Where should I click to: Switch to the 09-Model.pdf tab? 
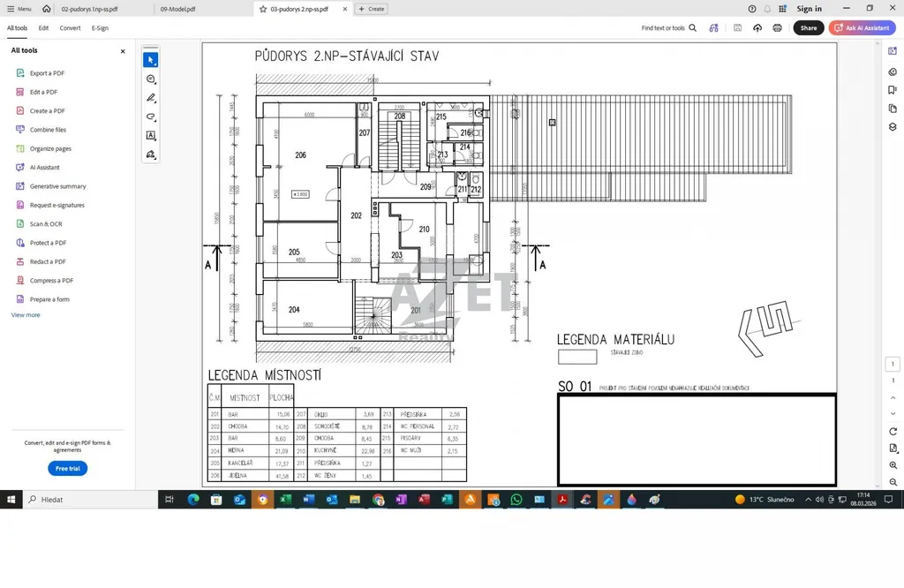point(178,9)
